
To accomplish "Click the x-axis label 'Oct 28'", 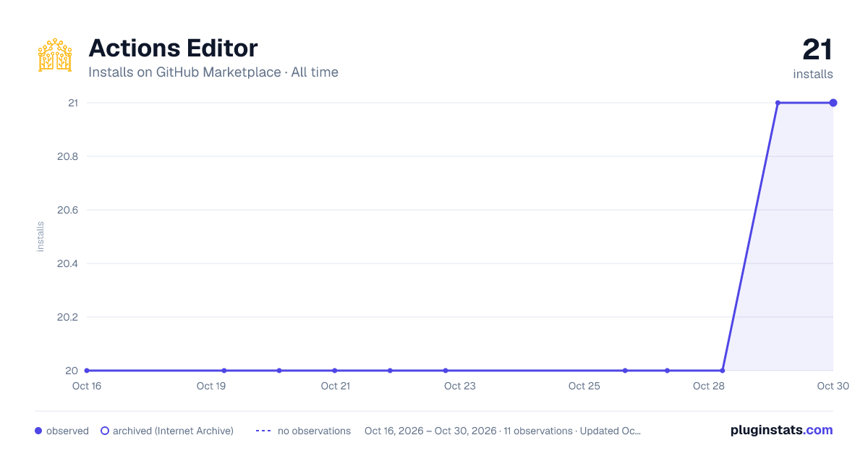I will (x=709, y=386).
